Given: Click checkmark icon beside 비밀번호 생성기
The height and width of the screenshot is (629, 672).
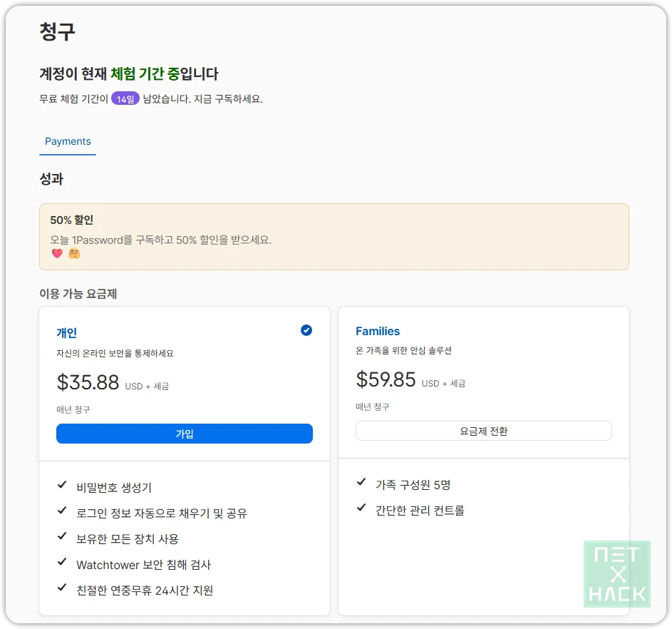Looking at the screenshot, I should click(62, 485).
